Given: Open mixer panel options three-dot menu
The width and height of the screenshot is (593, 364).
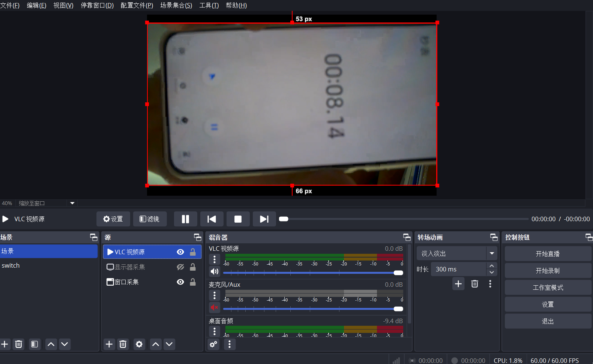Looking at the screenshot, I should tap(230, 344).
